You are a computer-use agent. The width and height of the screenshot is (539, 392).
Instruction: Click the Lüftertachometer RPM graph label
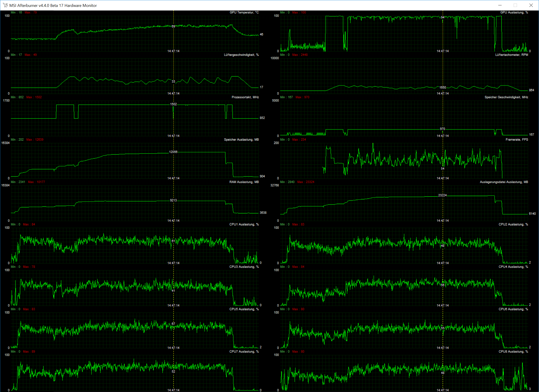coord(511,55)
